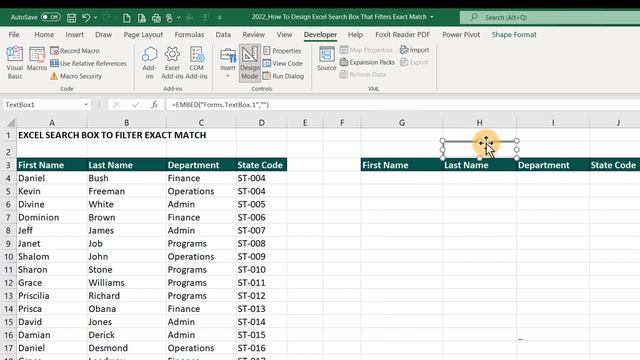Click the XML Import button
640x360 pixels.
click(x=415, y=50)
